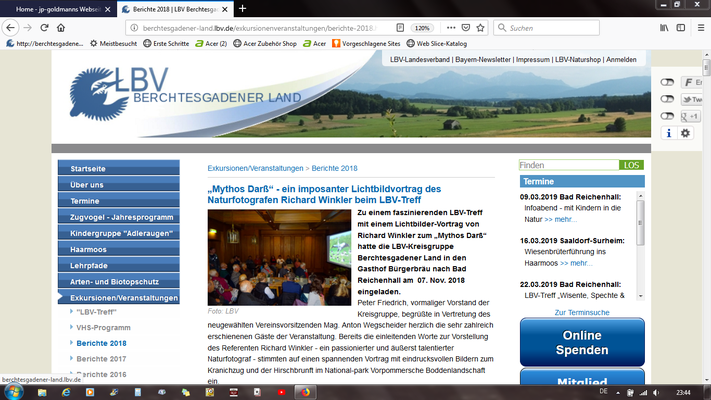
Task: Click the browser forward arrow
Action: tap(28, 28)
